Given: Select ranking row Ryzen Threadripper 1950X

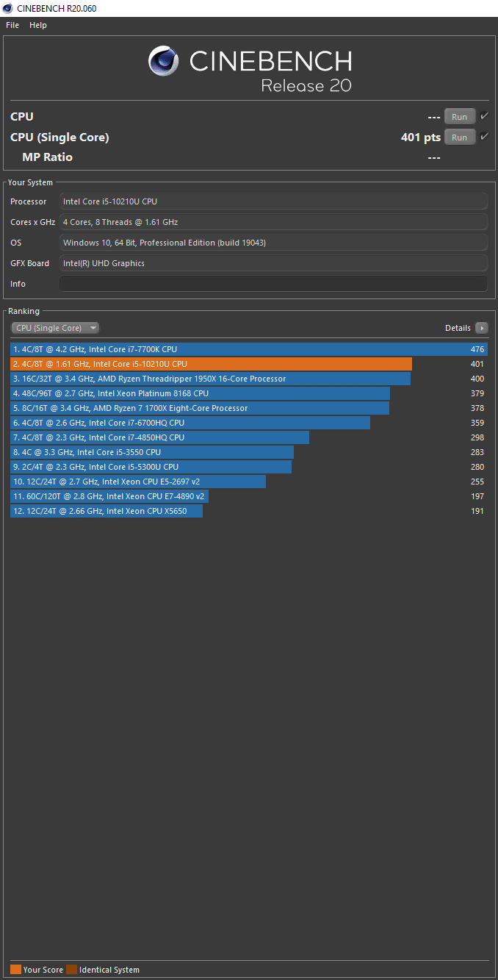Looking at the screenshot, I should [x=249, y=379].
